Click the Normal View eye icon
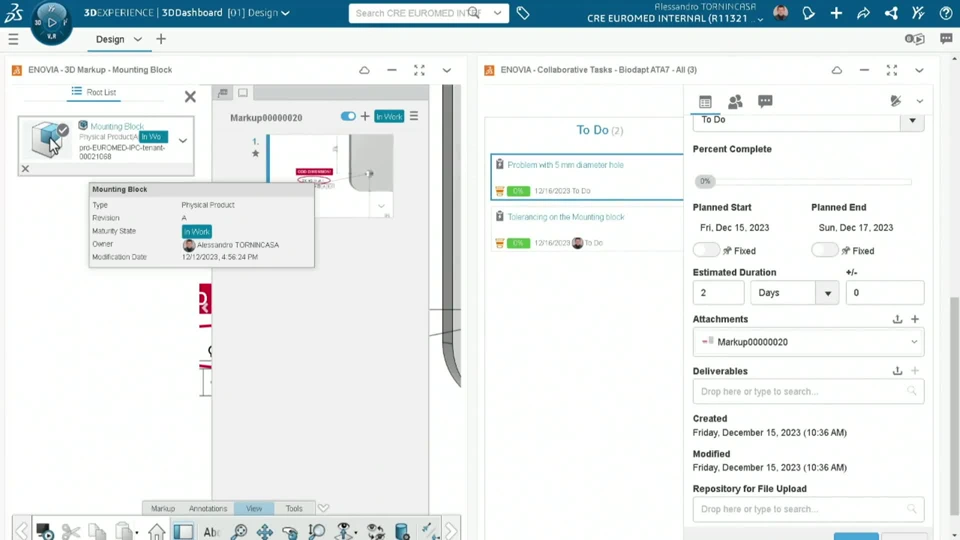Image resolution: width=960 pixels, height=540 pixels. [x=345, y=531]
